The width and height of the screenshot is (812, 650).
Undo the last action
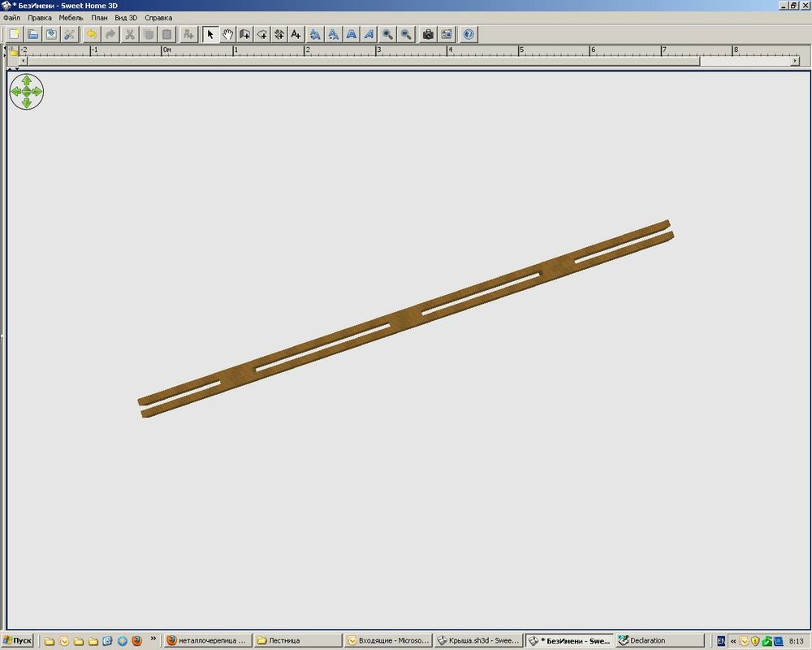[92, 34]
